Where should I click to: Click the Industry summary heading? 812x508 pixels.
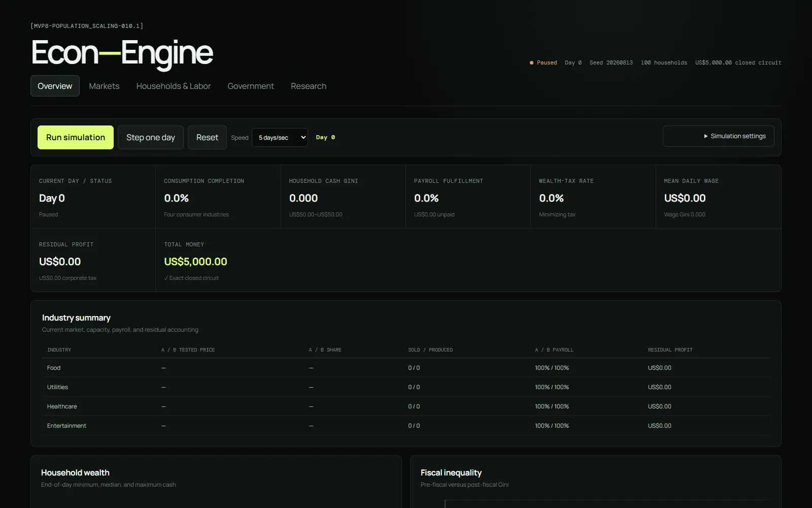[76, 317]
